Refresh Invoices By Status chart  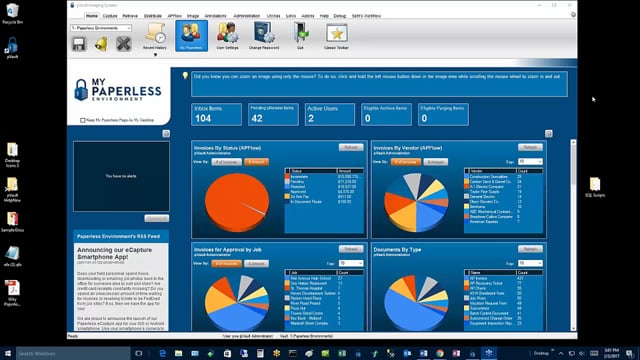[351, 147]
